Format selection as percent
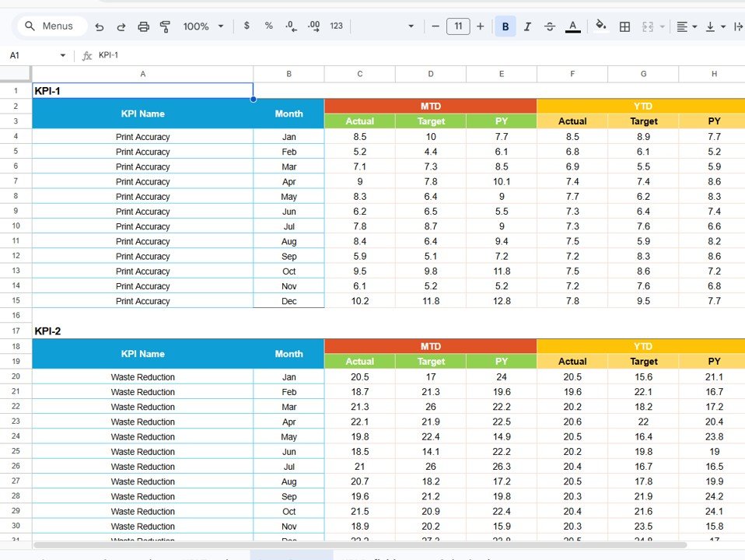This screenshot has height=560, width=745. (268, 26)
